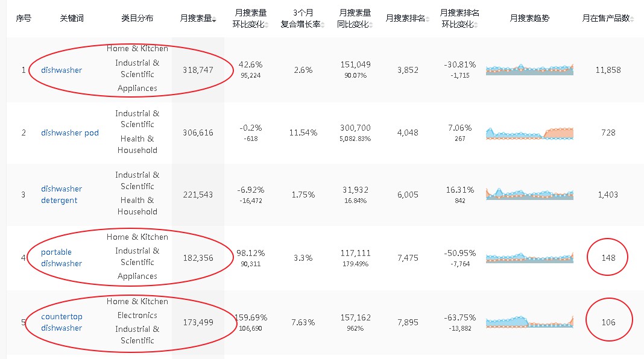The image size is (644, 359).
Task: Click sort arrows on 月搜索排名环比变化
Action: click(476, 25)
